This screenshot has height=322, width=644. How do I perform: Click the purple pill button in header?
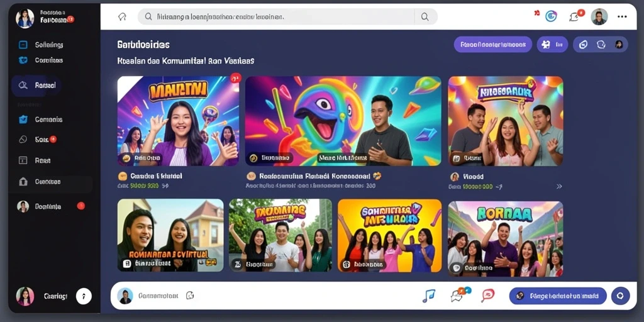[x=493, y=45]
